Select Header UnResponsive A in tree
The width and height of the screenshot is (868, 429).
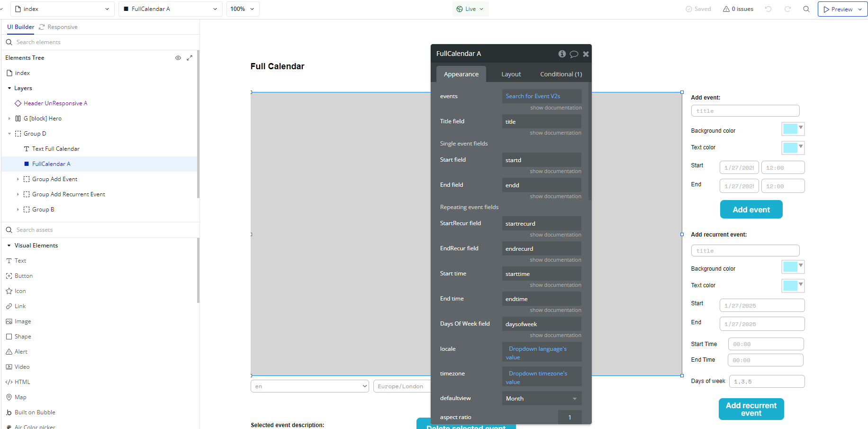click(55, 103)
